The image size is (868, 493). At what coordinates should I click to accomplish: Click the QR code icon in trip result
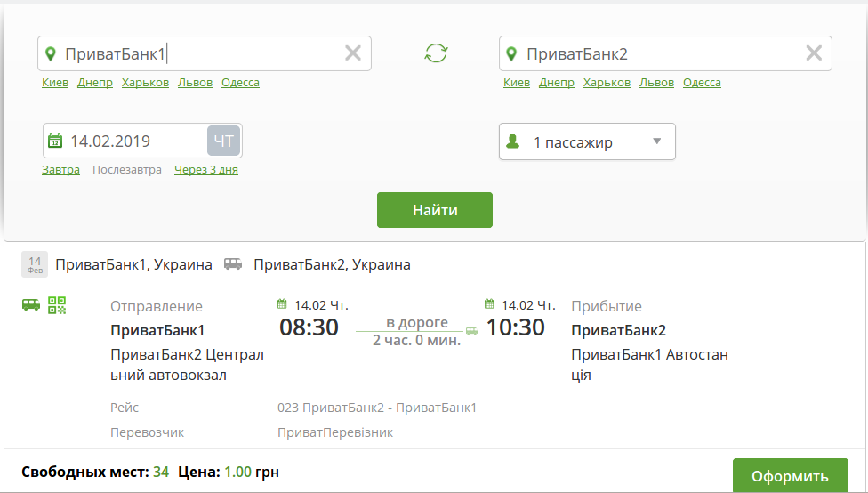click(57, 305)
